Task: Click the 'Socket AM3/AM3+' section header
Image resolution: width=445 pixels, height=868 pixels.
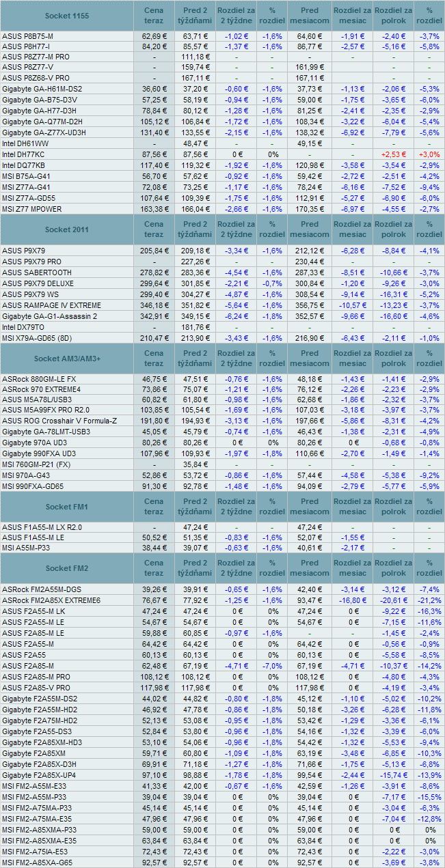Action: pyautogui.click(x=67, y=359)
